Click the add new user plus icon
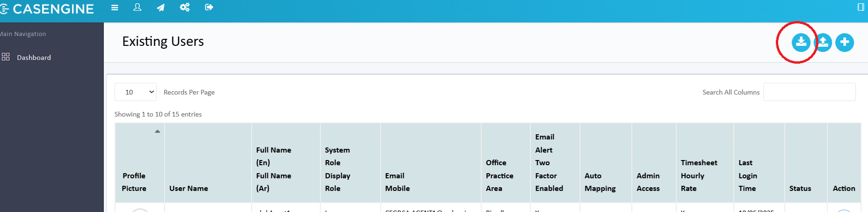 point(845,43)
